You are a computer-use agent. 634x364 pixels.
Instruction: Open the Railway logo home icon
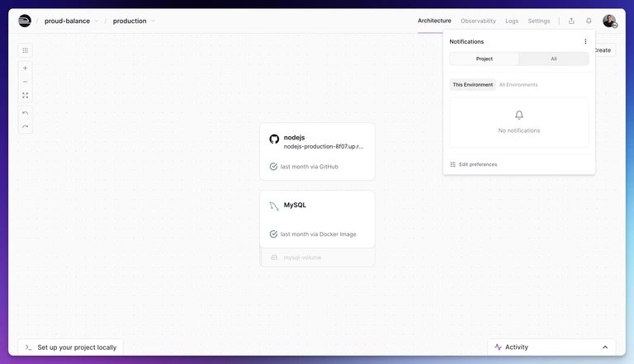tap(25, 21)
